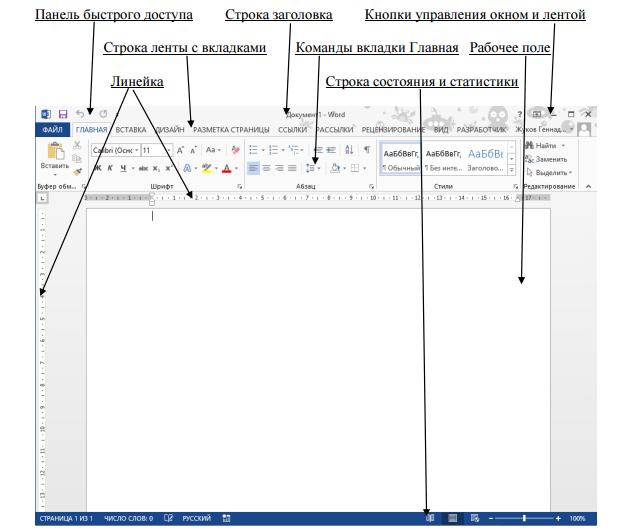The height and width of the screenshot is (530, 637).
Task: Open the ФАЙЛ tab
Action: [x=53, y=130]
